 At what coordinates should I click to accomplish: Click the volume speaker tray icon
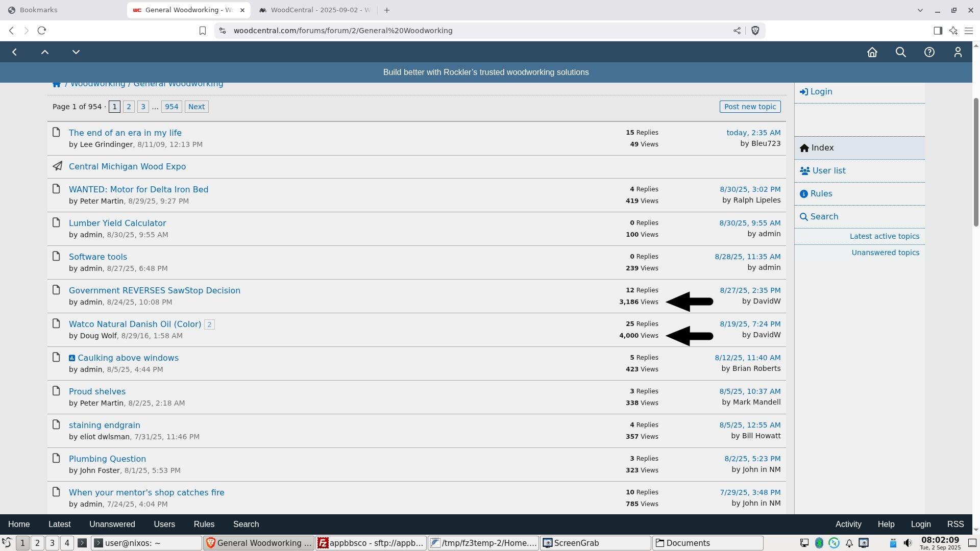pyautogui.click(x=908, y=543)
